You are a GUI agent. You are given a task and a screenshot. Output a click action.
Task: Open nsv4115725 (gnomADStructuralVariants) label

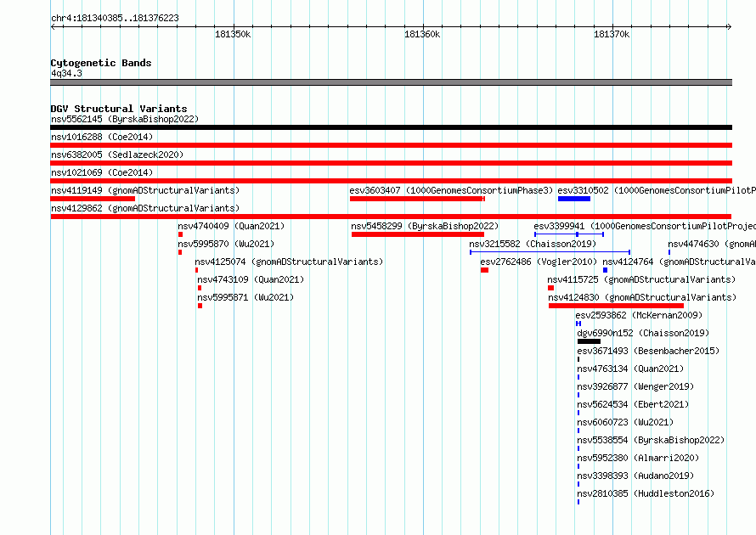pos(641,279)
